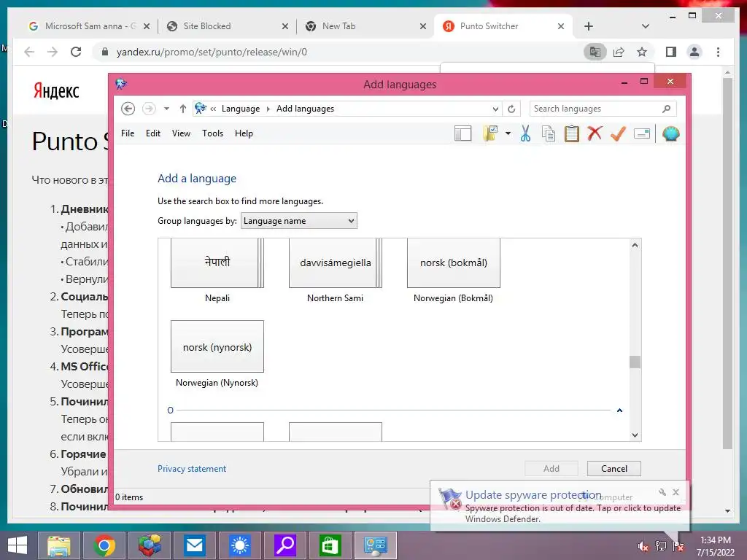Open File Explorer from the taskbar
Image resolution: width=747 pixels, height=560 pixels.
pos(59,545)
